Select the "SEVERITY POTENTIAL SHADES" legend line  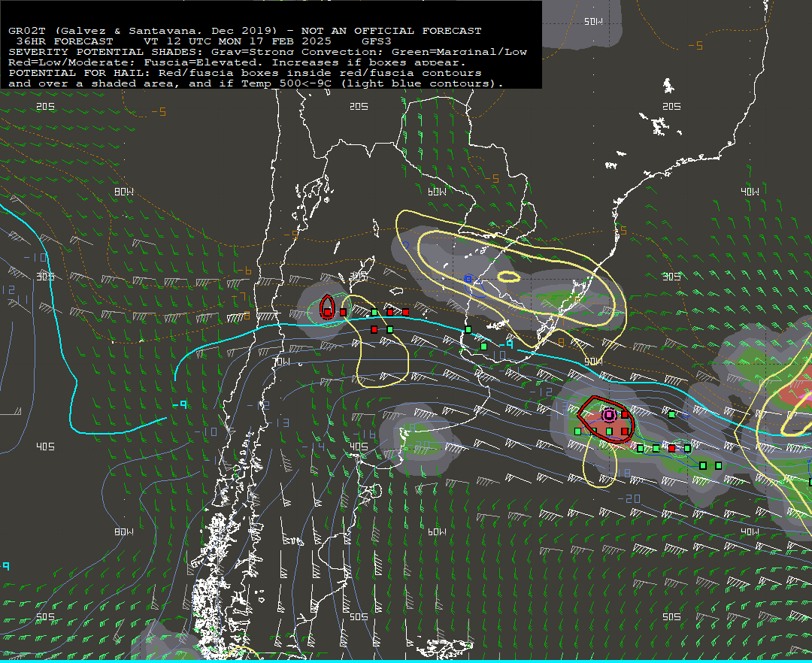(268, 52)
